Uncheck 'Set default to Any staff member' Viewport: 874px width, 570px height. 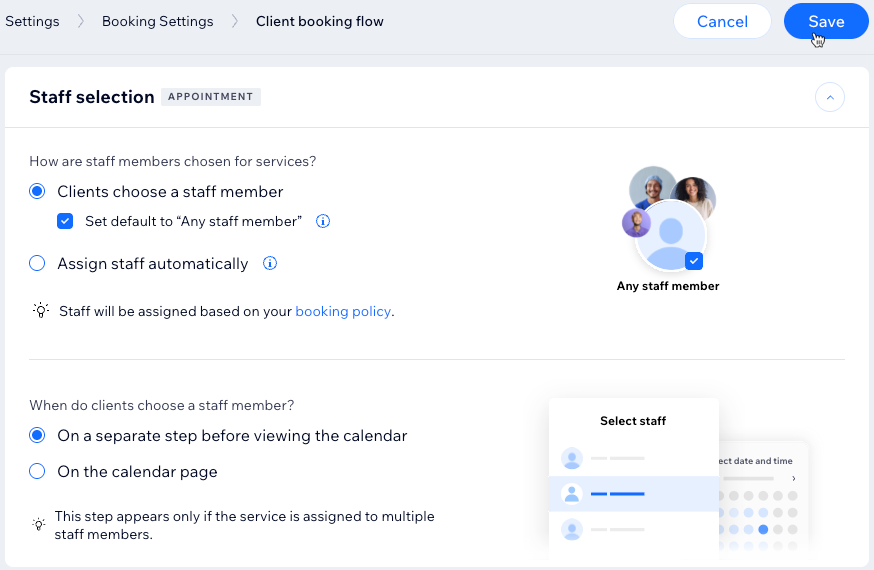click(65, 221)
